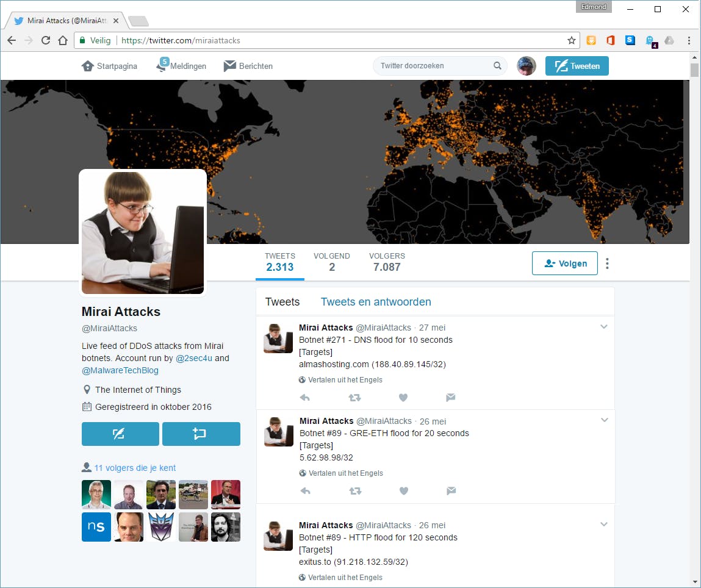Open the Decepticon logo follower avatar
701x588 pixels.
point(161,527)
